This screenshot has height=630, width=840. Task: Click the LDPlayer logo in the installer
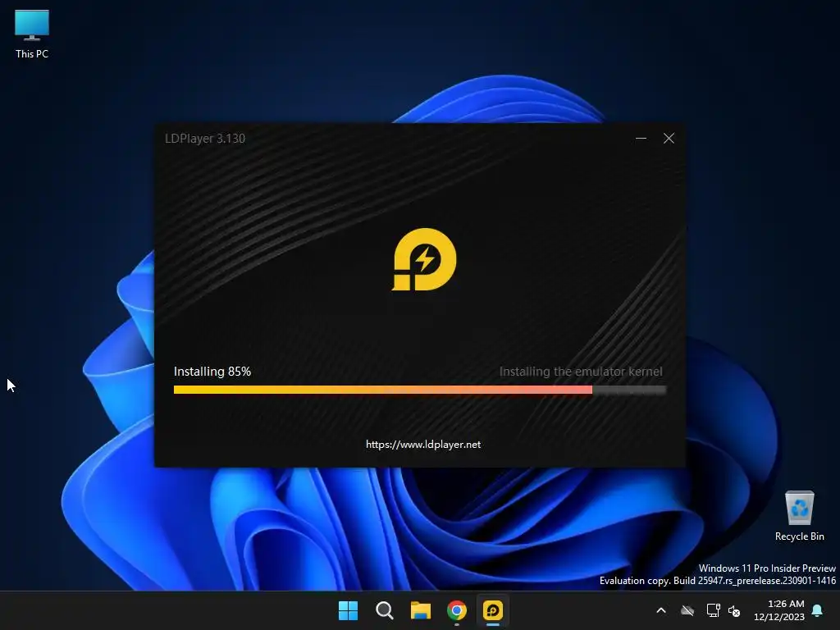pos(424,259)
